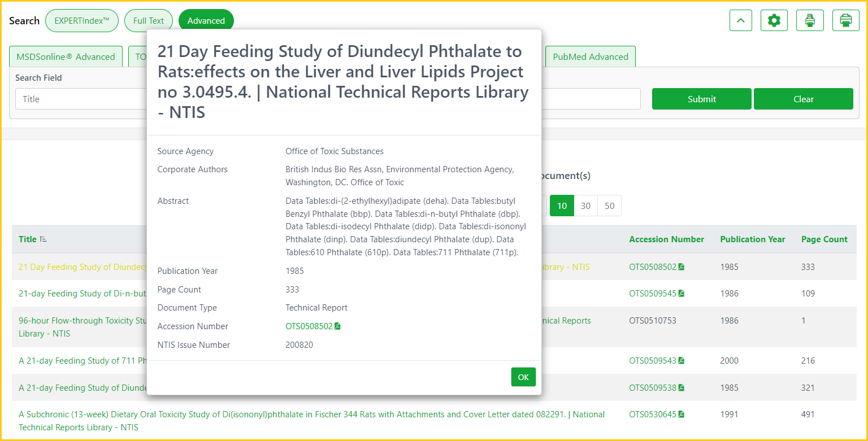Open PDF icon for OTS0509543 in table
Screen dimensions: 868x441
pos(682,361)
